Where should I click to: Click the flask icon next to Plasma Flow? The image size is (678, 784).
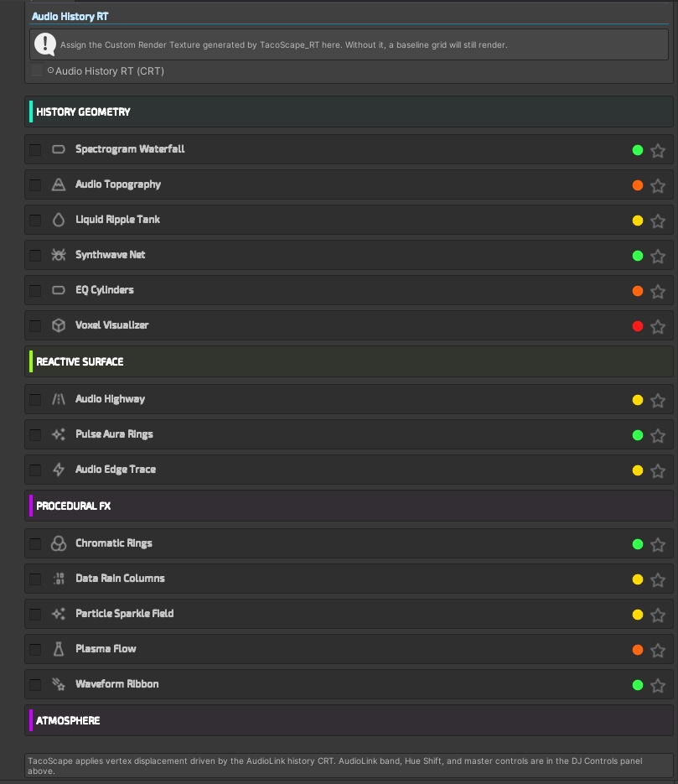(59, 649)
